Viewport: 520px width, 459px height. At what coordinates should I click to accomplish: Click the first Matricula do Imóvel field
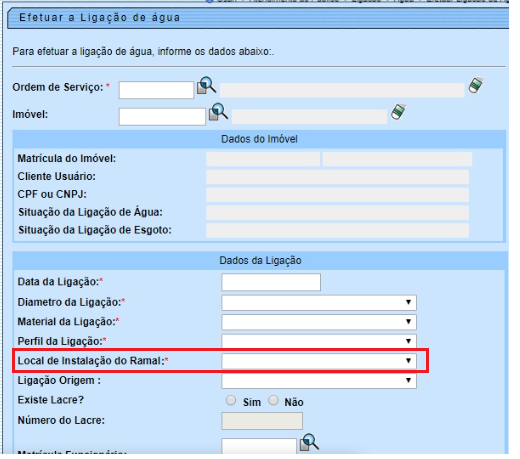pos(263,159)
